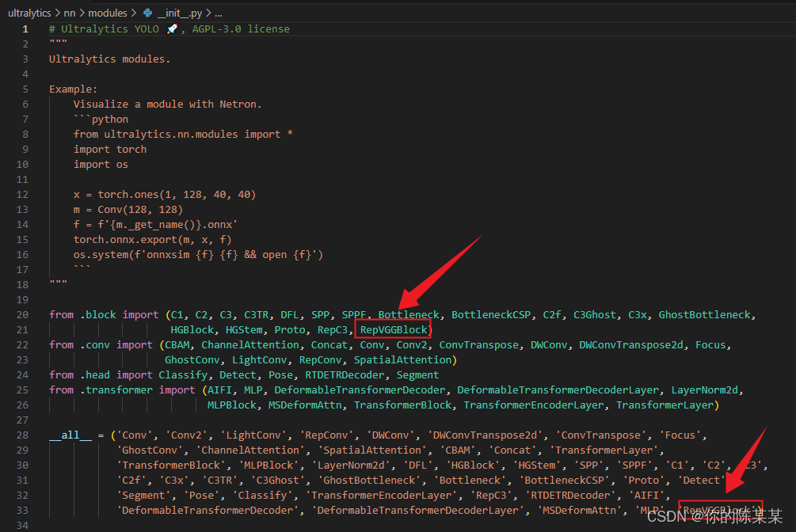Click 'RepC3' on line 21
The height and width of the screenshot is (532, 796).
point(333,330)
